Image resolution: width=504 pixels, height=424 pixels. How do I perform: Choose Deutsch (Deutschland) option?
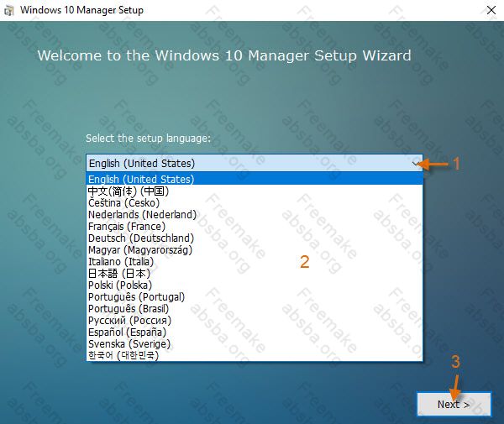pyautogui.click(x=255, y=238)
